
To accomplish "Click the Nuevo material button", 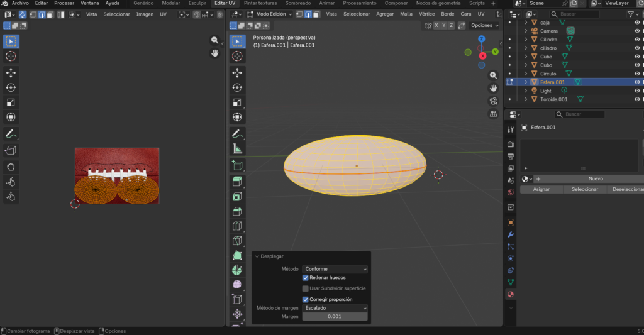I will (595, 178).
